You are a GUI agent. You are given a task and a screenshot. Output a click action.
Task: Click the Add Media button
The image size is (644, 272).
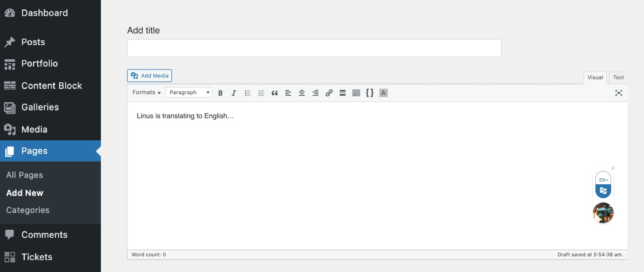click(150, 76)
